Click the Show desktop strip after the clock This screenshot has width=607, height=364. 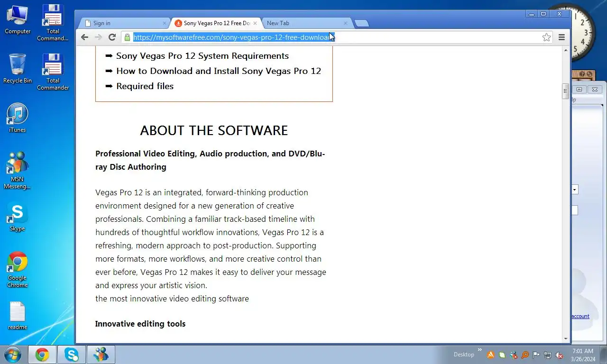tap(603, 355)
